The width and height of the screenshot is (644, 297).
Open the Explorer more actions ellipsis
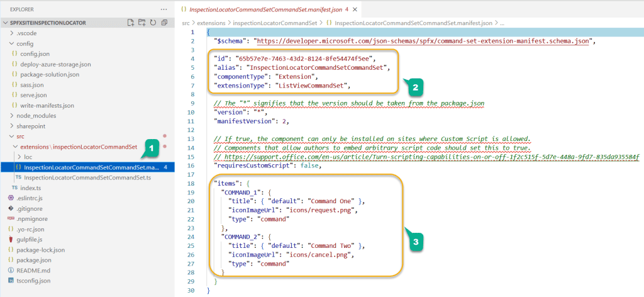164,9
